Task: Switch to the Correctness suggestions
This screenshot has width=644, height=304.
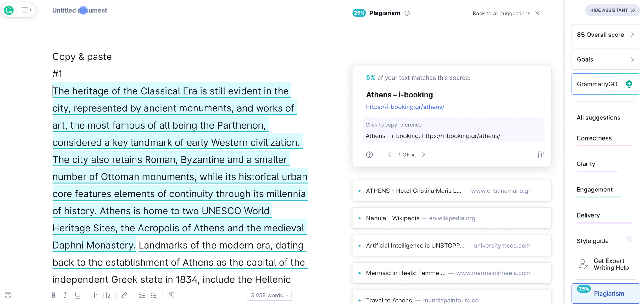Action: (x=594, y=138)
